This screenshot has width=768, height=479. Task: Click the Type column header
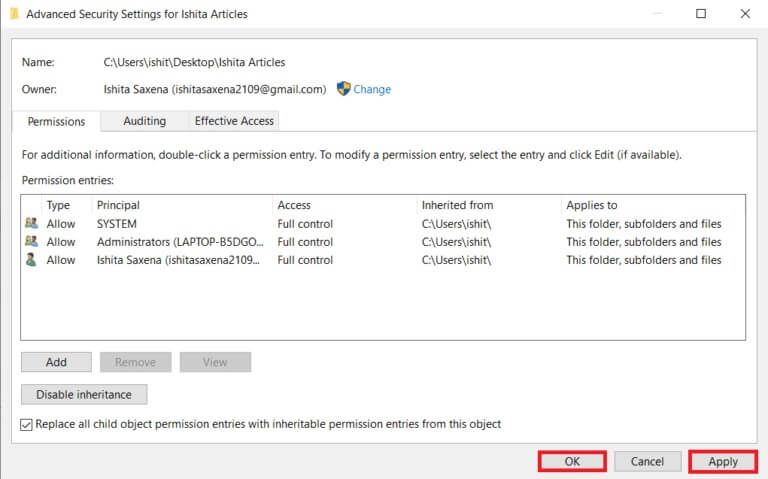click(x=58, y=205)
